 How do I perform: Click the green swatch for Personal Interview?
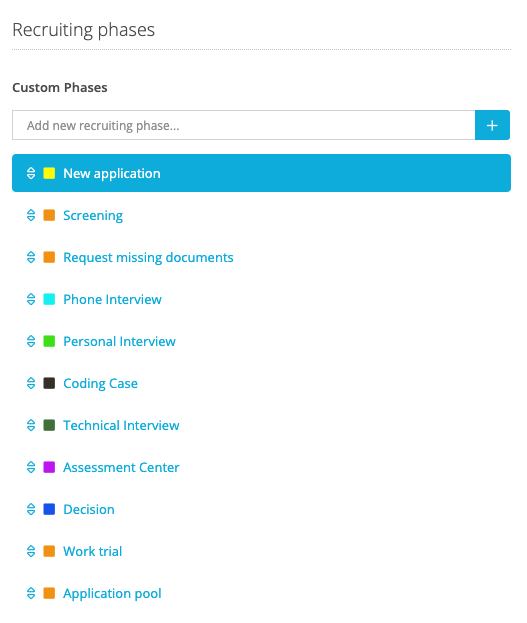tap(49, 341)
